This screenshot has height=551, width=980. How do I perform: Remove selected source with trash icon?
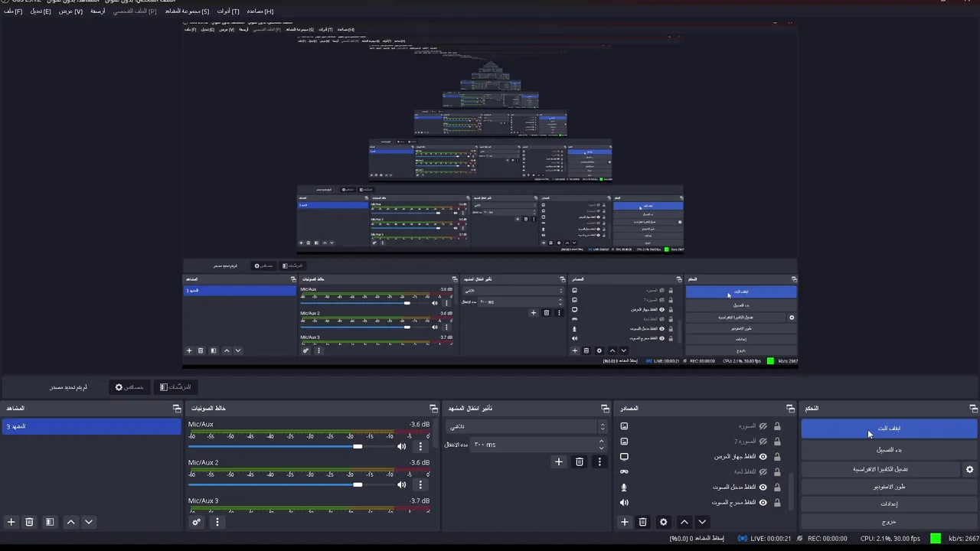click(x=643, y=522)
